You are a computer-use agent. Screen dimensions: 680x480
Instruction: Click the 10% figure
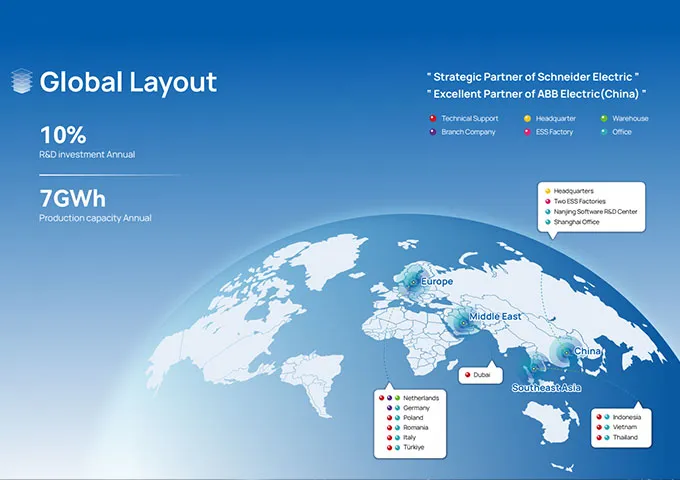[x=63, y=135]
